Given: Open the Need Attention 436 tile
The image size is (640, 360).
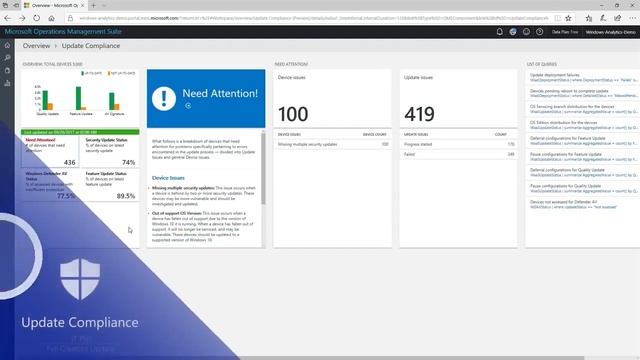Looking at the screenshot, I should [x=50, y=151].
